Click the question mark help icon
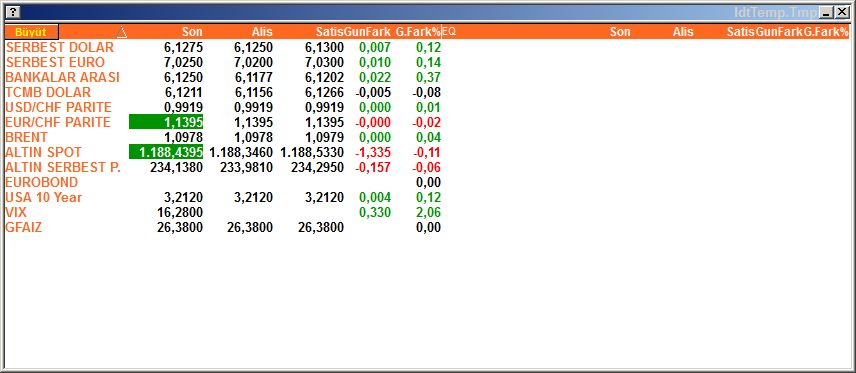Screen dimensions: 856x373 click(14, 12)
